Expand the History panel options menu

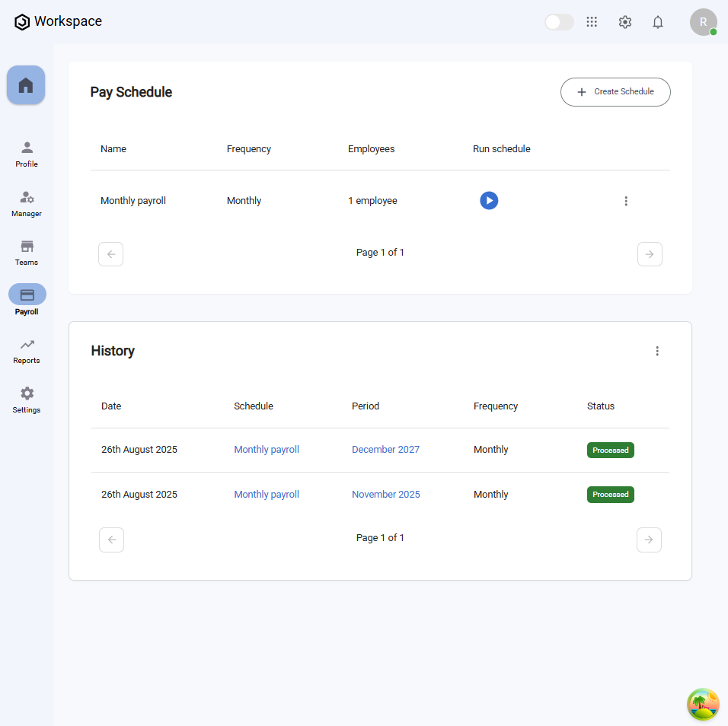click(x=657, y=351)
